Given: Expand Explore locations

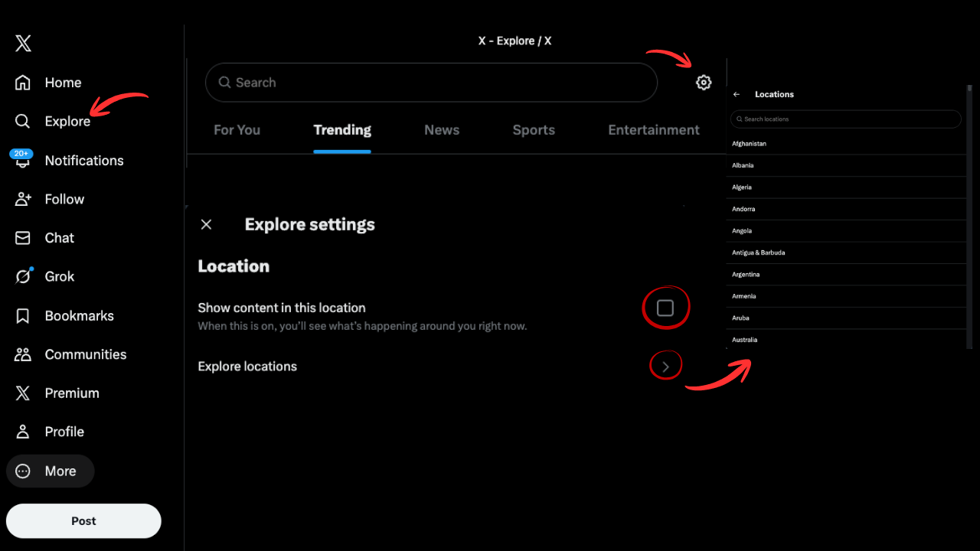Looking at the screenshot, I should (665, 365).
